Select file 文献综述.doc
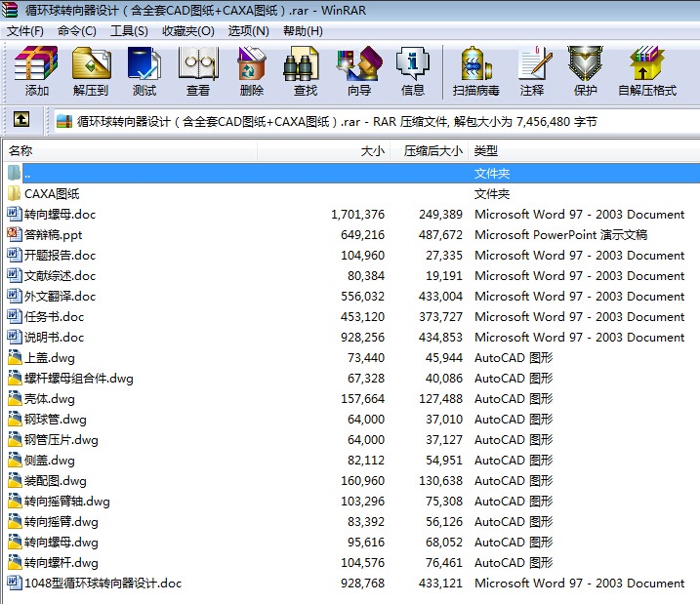Viewport: 700px width, 604px height. tap(61, 276)
